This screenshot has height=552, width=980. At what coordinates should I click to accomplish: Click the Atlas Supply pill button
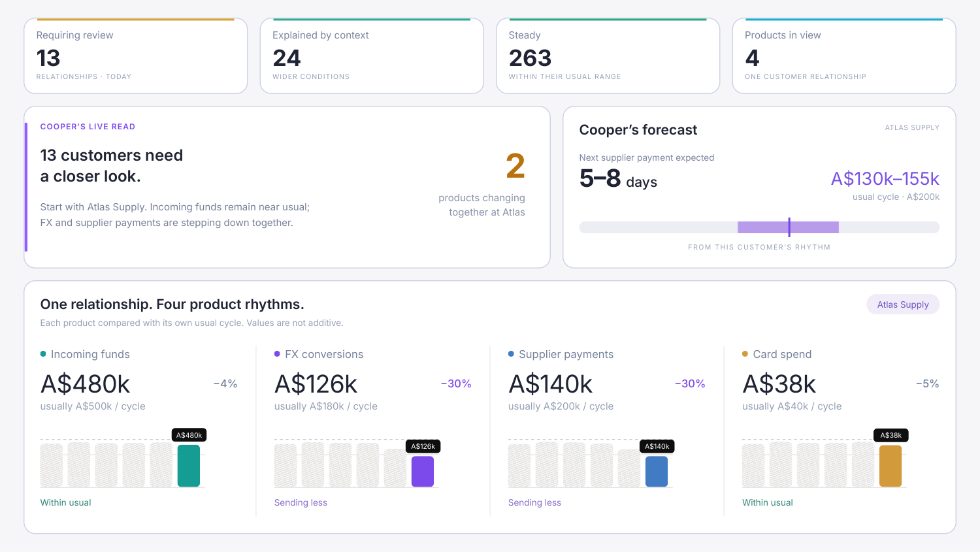[903, 304]
